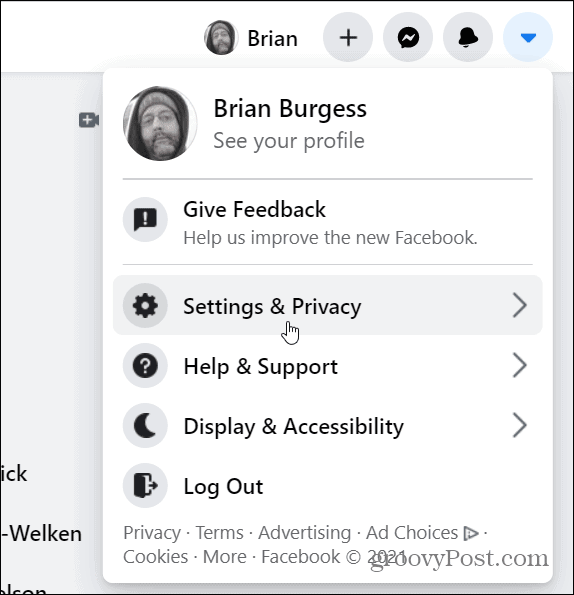Open the Brian profile shortcut in top bar

click(x=252, y=38)
